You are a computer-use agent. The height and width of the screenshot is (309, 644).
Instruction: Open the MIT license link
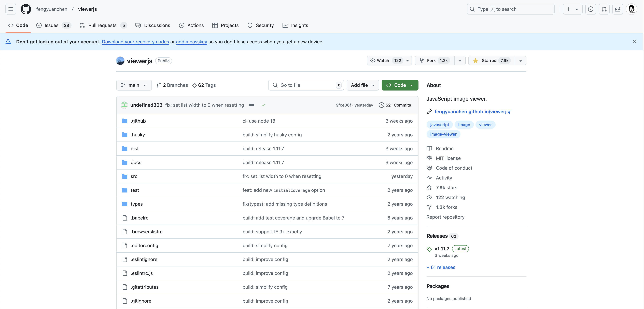(443, 158)
